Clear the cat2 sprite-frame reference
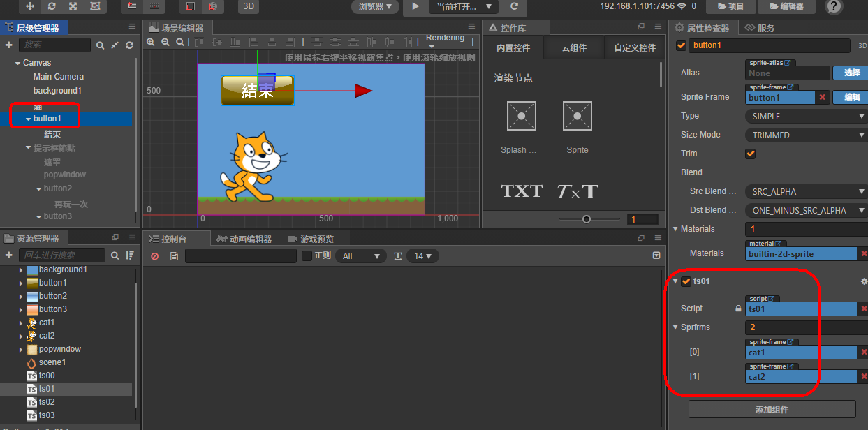This screenshot has height=430, width=868. [864, 377]
